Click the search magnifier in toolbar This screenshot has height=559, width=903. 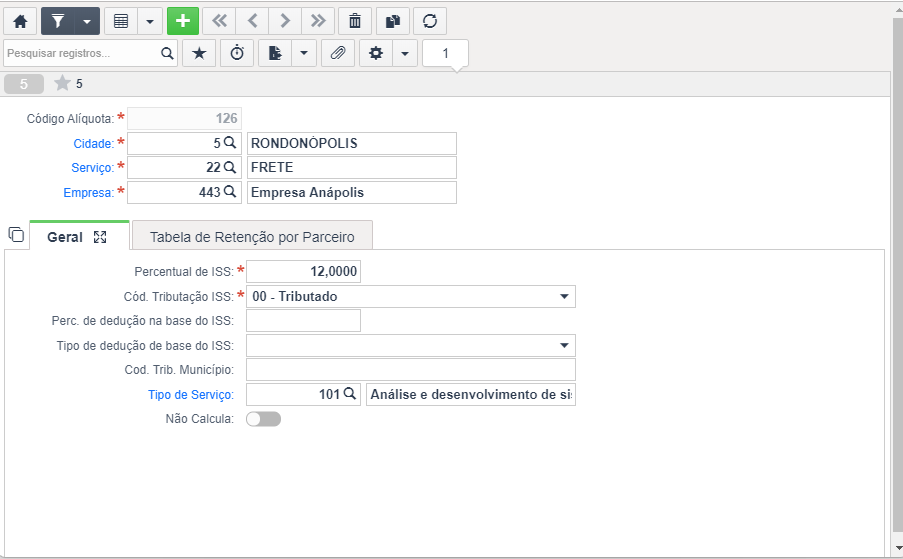[168, 54]
